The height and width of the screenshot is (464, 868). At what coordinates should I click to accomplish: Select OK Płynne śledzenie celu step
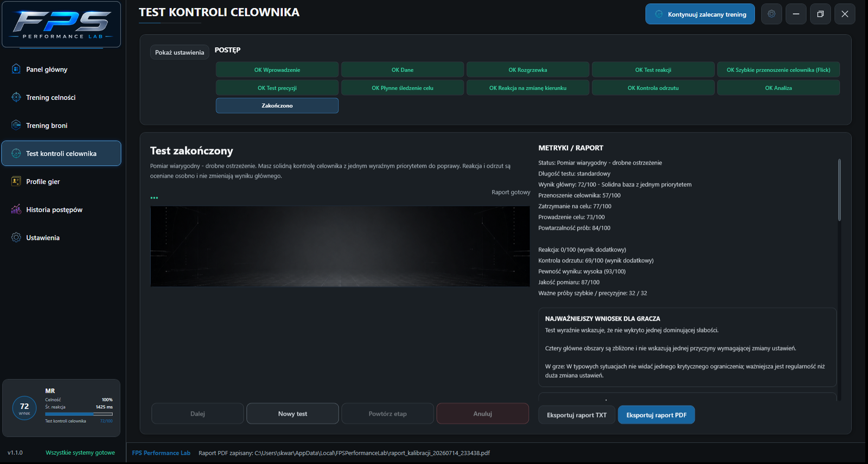point(403,87)
